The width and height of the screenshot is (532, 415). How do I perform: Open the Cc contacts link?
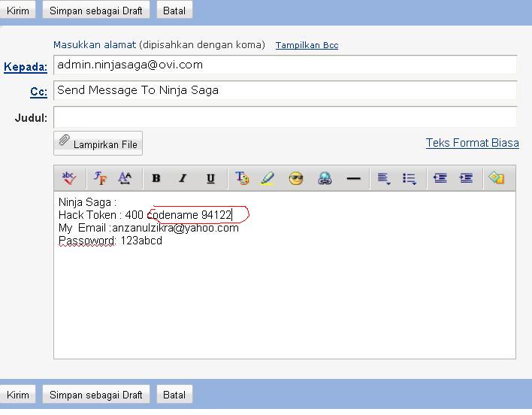[38, 92]
